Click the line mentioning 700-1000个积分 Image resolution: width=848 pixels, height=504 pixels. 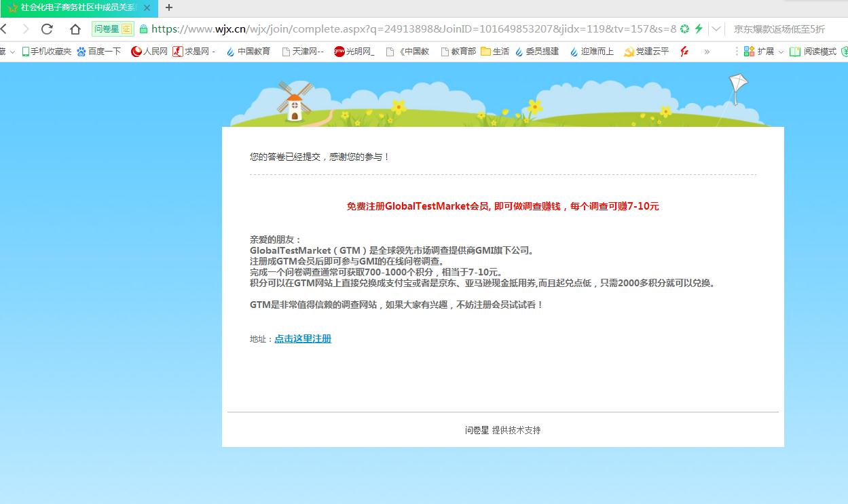pos(377,272)
